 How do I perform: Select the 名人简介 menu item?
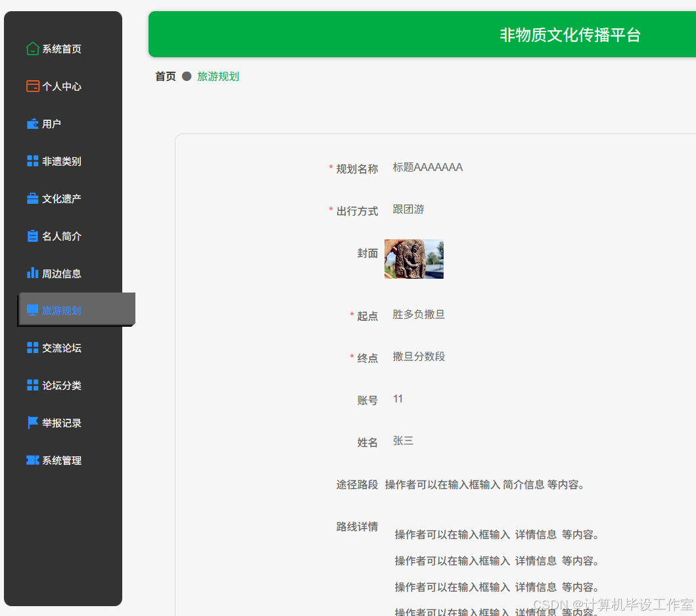tap(63, 236)
